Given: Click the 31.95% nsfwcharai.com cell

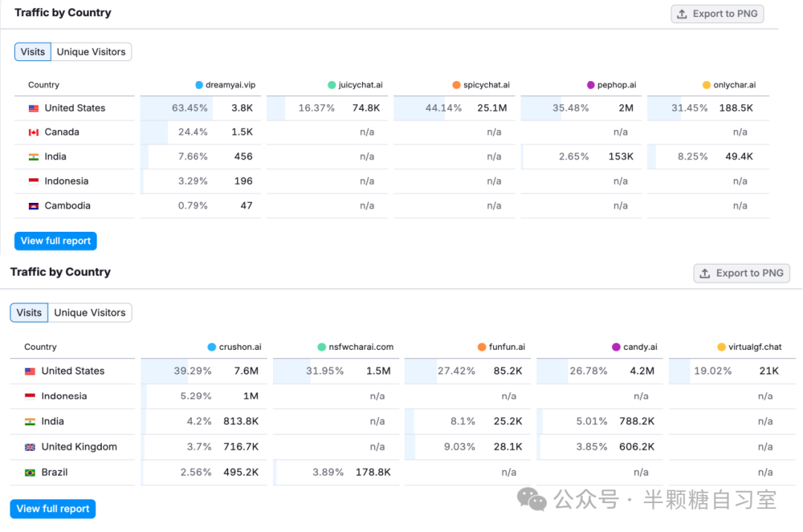Looking at the screenshot, I should [325, 371].
